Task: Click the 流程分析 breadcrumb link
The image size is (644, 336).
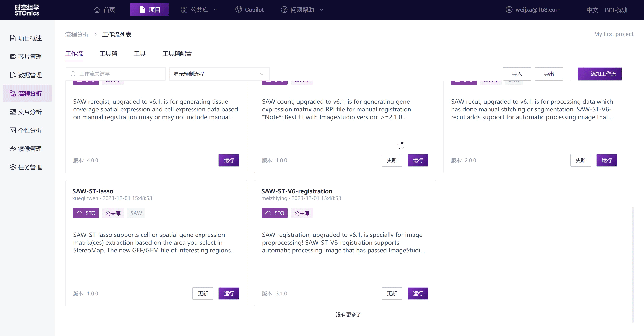Action: tap(77, 35)
